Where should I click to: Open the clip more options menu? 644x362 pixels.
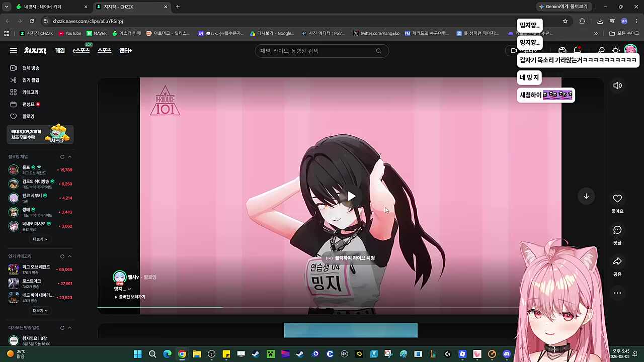click(x=617, y=293)
